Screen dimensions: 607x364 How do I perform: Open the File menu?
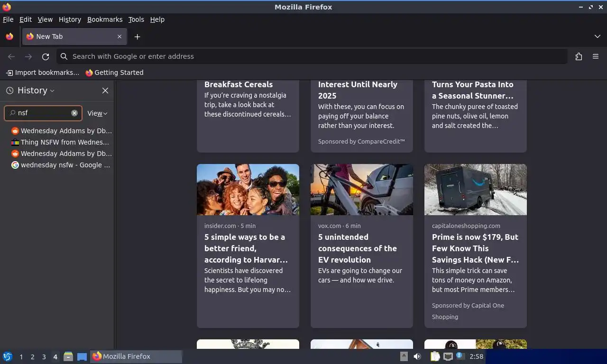click(8, 19)
